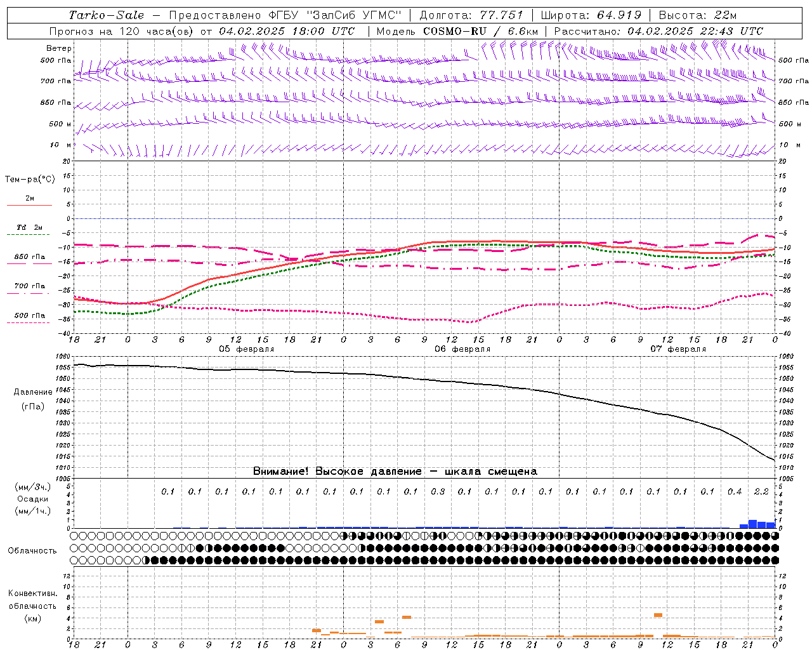The image size is (812, 650).
Task: Click the station name Tarko-Sale in header
Action: pyautogui.click(x=106, y=15)
